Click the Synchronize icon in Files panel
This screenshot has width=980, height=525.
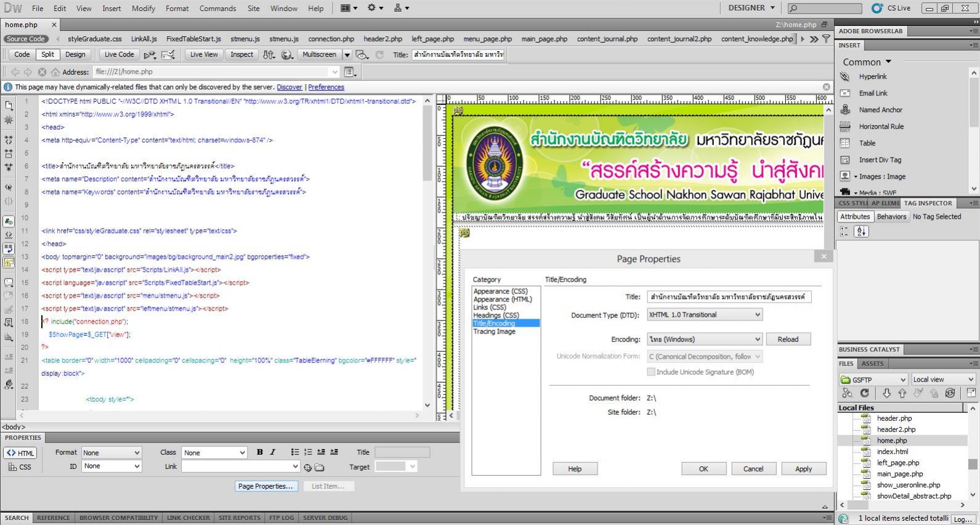coord(950,393)
